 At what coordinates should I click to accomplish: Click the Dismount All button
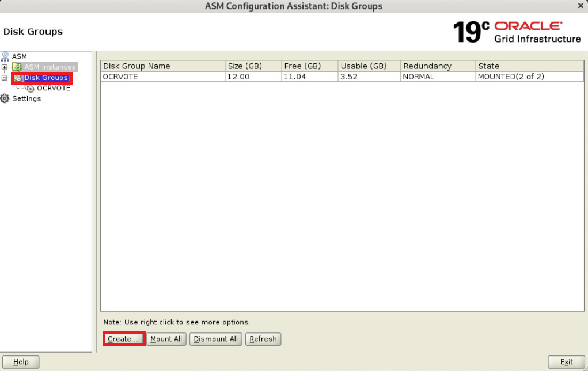(215, 339)
